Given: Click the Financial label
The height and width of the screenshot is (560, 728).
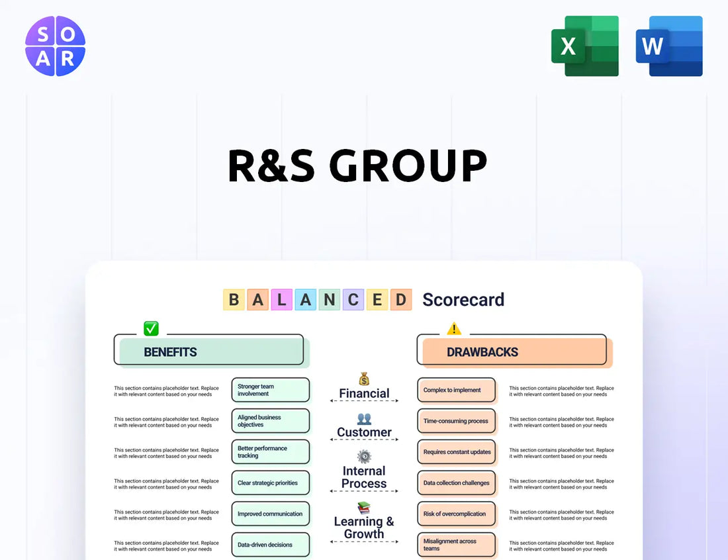Looking at the screenshot, I should pos(364,393).
